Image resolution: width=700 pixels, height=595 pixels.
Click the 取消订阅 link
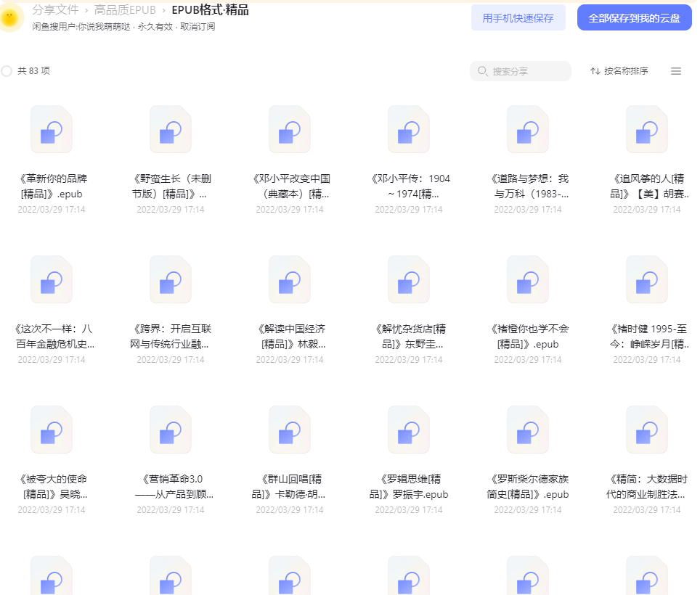(x=198, y=27)
